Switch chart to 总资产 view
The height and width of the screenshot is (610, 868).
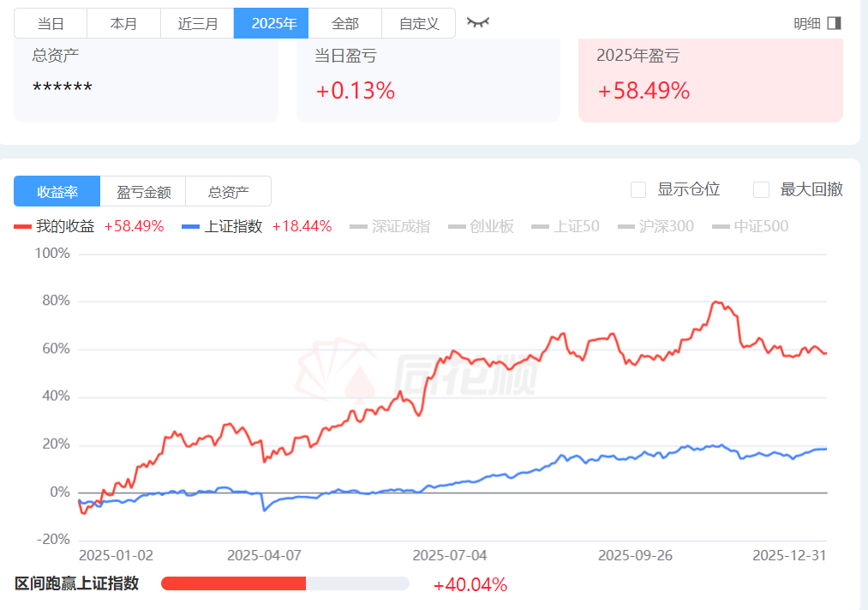tap(228, 192)
